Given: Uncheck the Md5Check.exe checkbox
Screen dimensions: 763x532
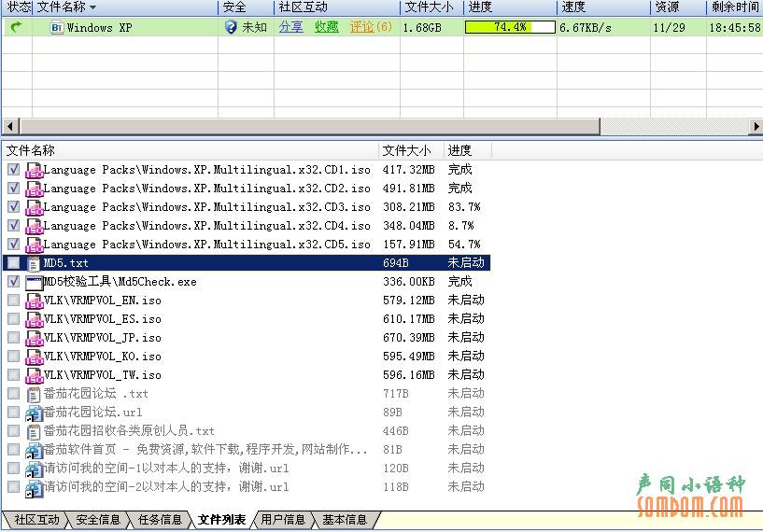Looking at the screenshot, I should 14,281.
